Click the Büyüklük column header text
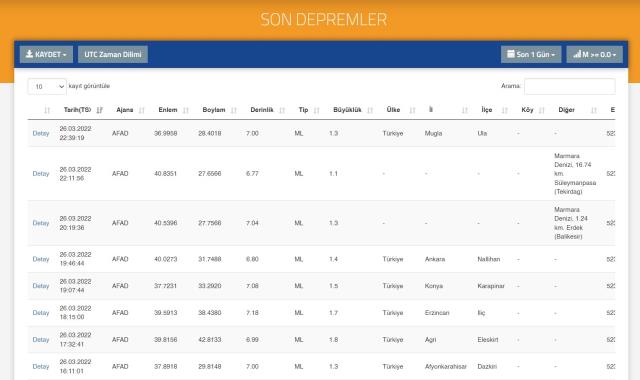The image size is (640, 380). click(347, 110)
